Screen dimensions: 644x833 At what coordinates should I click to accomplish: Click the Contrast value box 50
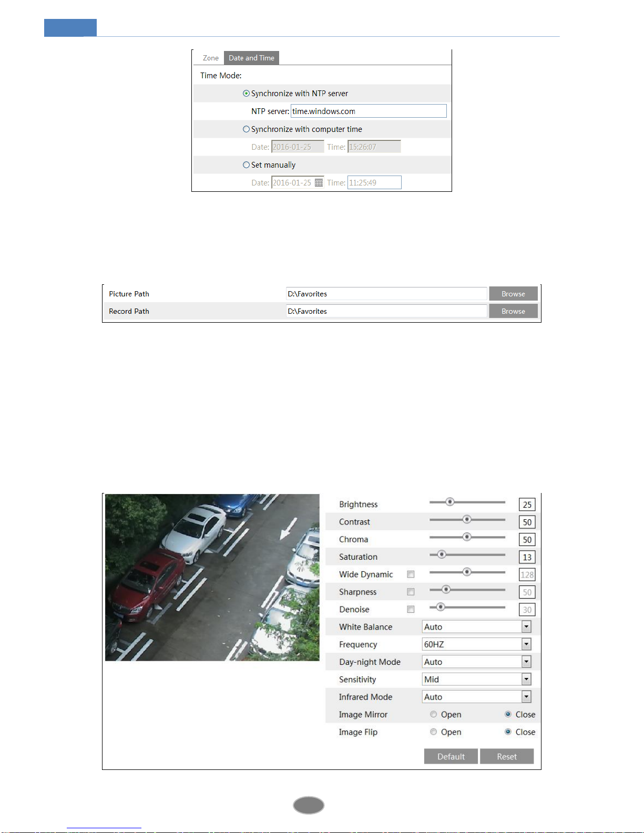(x=527, y=522)
